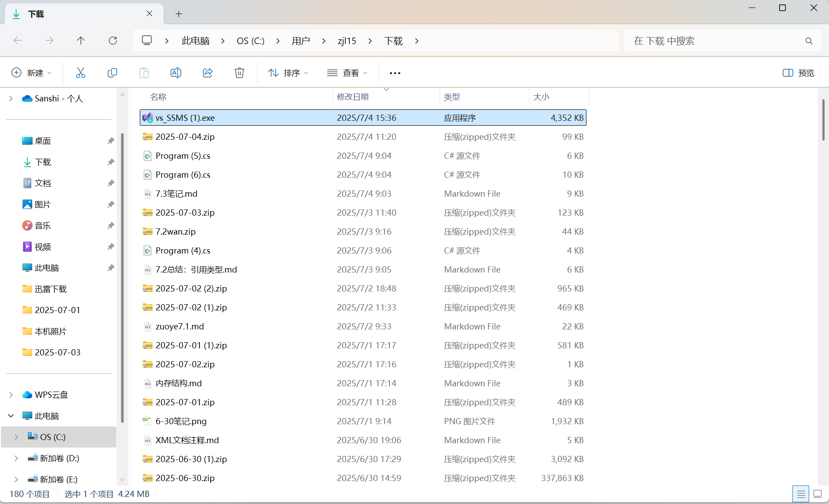Screen dimensions: 829x504
Task: Refresh the folder view
Action: 113,41
